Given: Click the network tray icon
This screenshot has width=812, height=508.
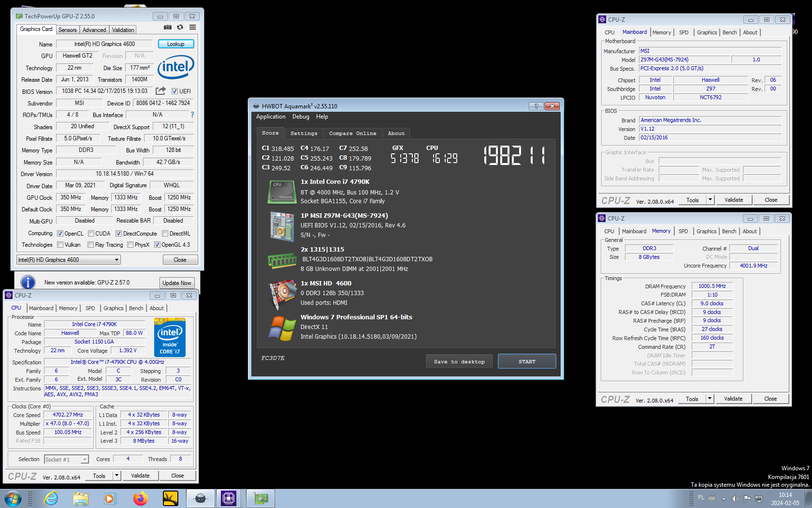Looking at the screenshot, I should 759,499.
